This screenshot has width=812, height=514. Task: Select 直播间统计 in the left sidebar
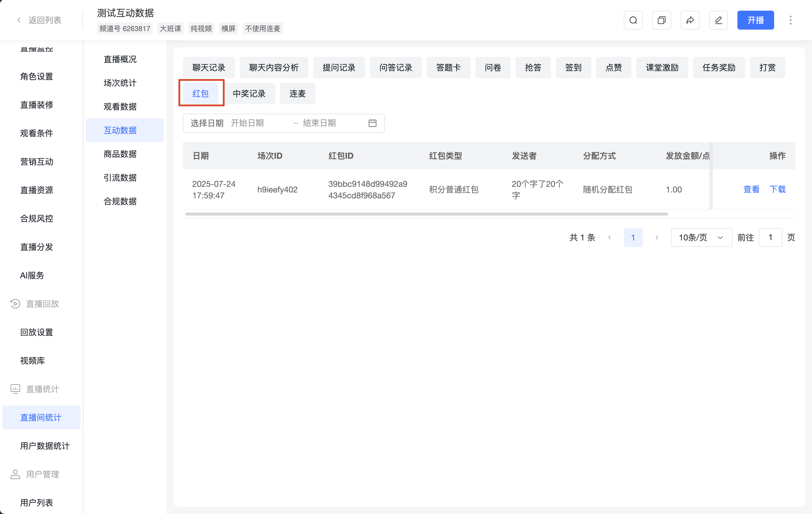pos(41,417)
